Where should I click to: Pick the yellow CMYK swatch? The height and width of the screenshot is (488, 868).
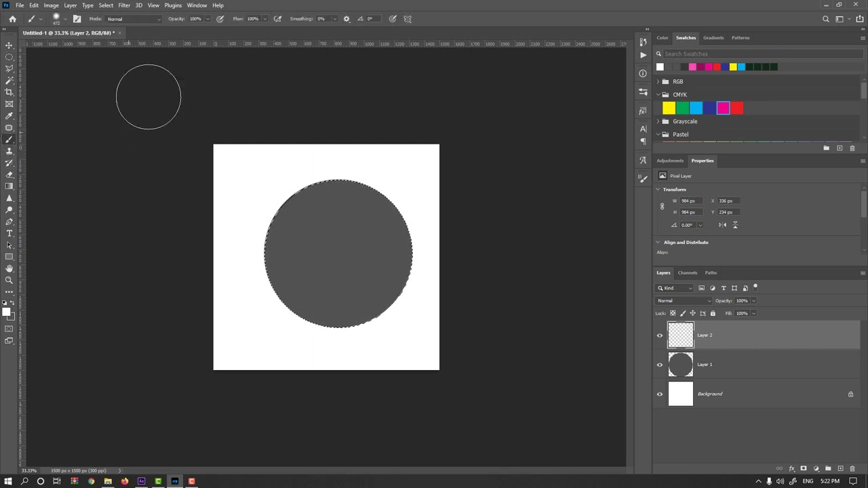(x=669, y=108)
